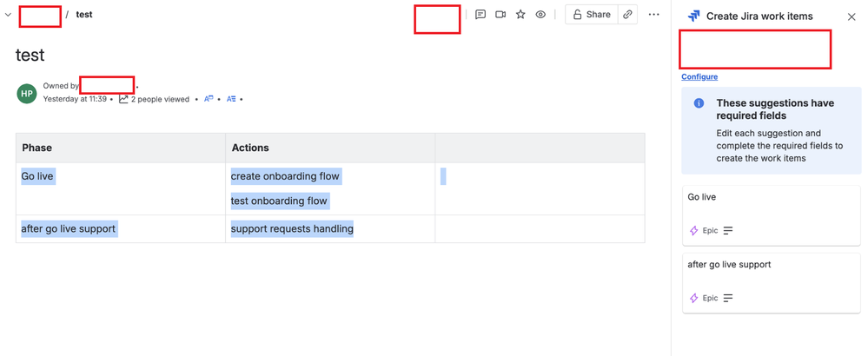Click Epic type icon on after go live card

[x=693, y=298]
